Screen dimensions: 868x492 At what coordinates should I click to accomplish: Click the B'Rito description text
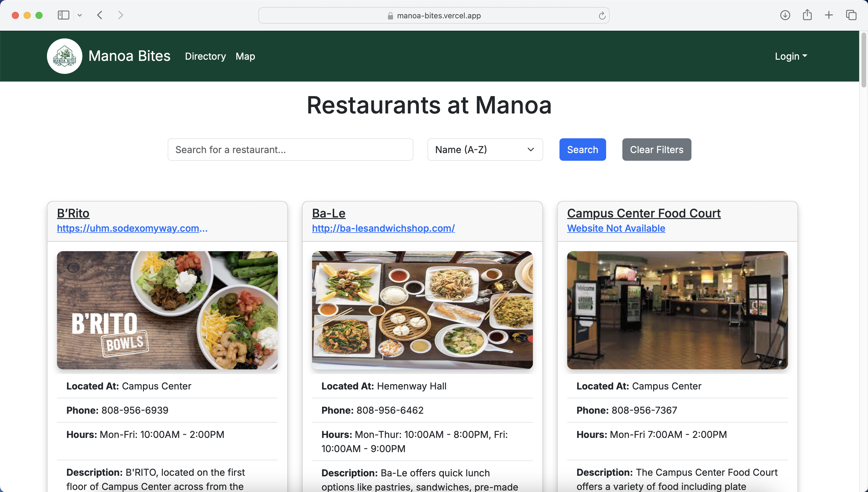(x=156, y=479)
